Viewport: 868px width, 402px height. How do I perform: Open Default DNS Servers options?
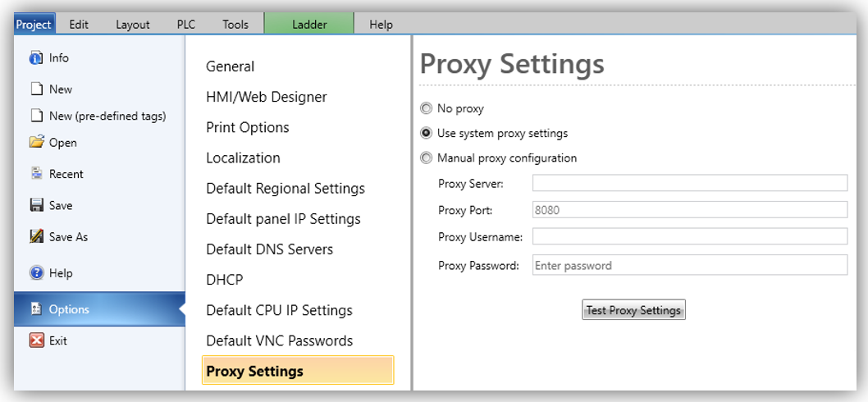tap(270, 249)
